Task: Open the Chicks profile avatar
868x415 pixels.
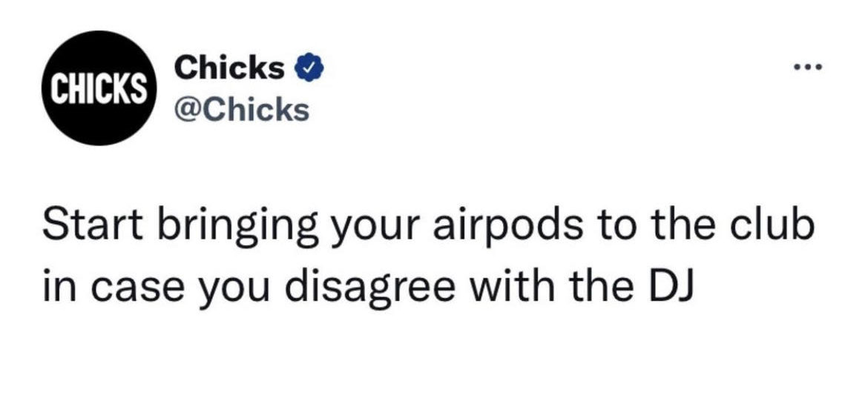Action: tap(97, 88)
